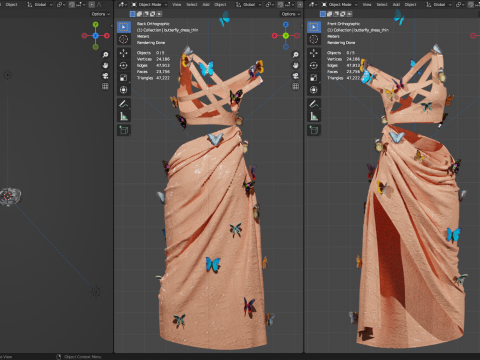
Task: Select the Scale tool in Back Orthographic viewport
Action: click(124, 78)
